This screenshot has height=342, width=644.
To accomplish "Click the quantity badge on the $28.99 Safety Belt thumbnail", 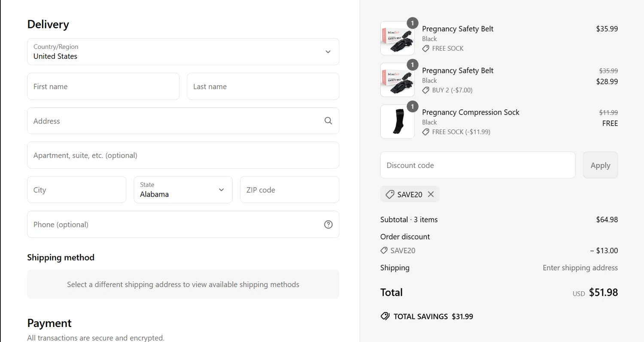I will tap(412, 65).
